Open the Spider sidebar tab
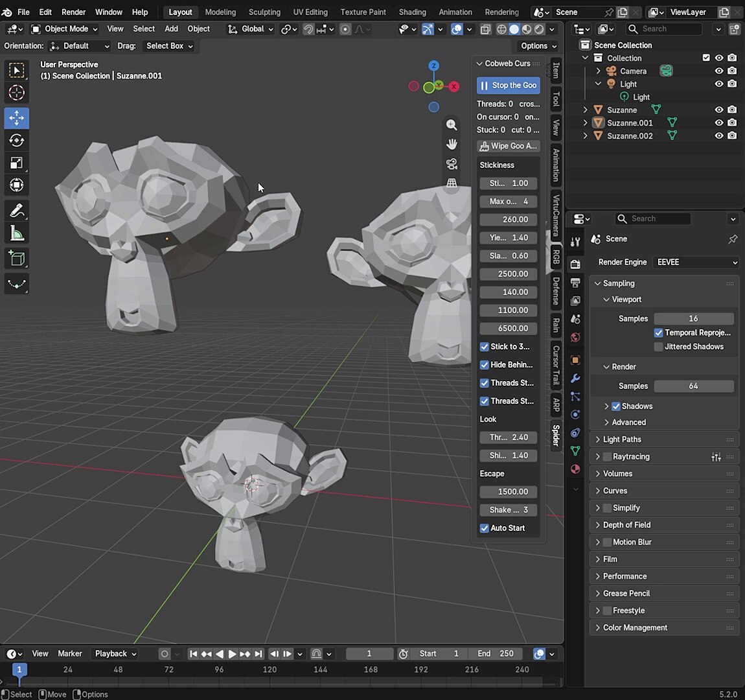This screenshot has height=700, width=745. coord(556,436)
